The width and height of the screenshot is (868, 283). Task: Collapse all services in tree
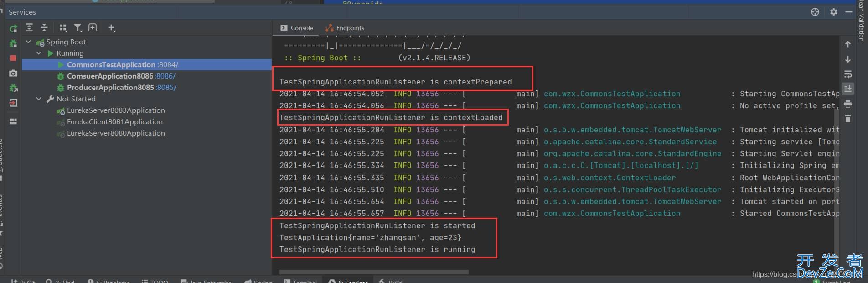point(44,28)
